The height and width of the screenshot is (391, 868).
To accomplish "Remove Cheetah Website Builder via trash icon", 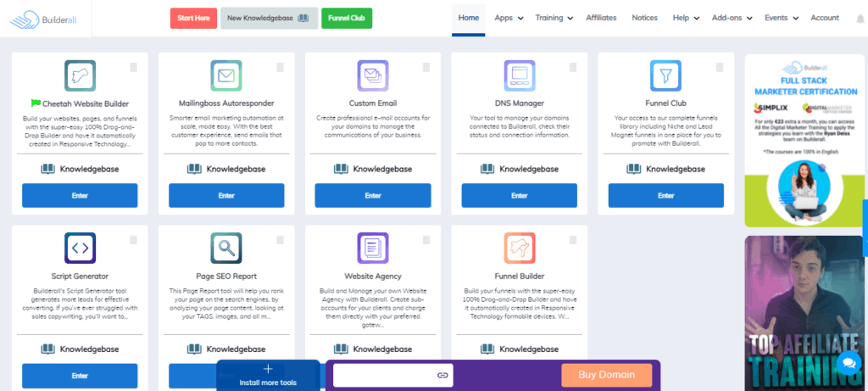I will [x=133, y=67].
